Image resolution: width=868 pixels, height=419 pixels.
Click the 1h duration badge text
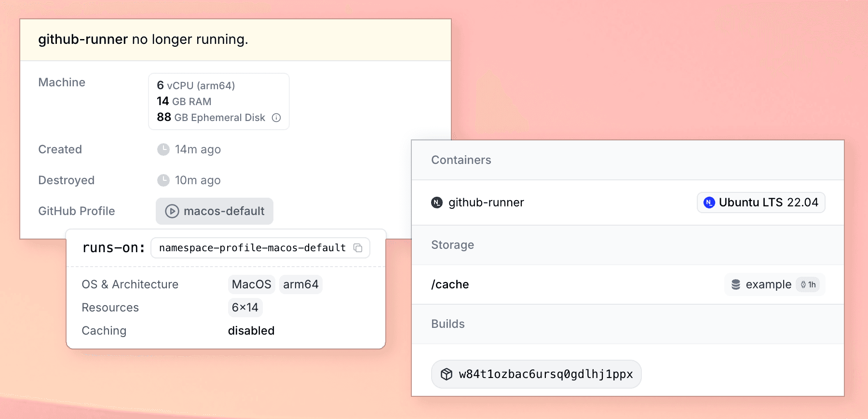tap(812, 284)
